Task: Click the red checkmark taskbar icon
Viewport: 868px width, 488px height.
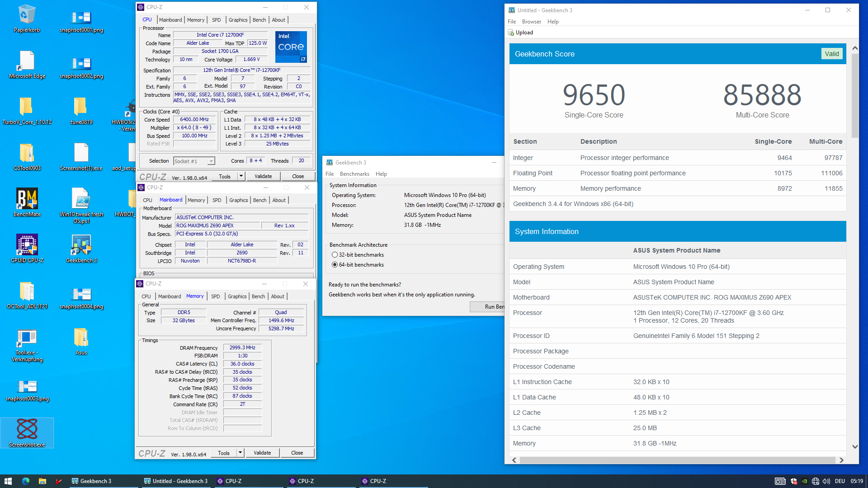Action: tap(59, 481)
